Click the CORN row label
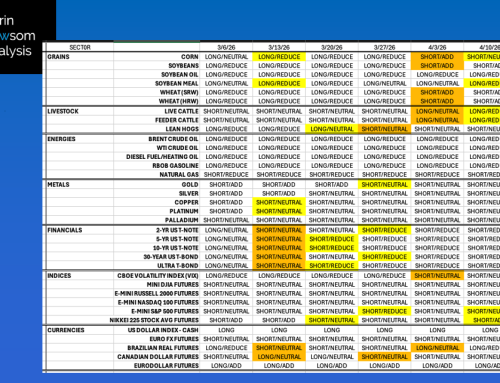The width and height of the screenshot is (500, 383). pyautogui.click(x=190, y=57)
